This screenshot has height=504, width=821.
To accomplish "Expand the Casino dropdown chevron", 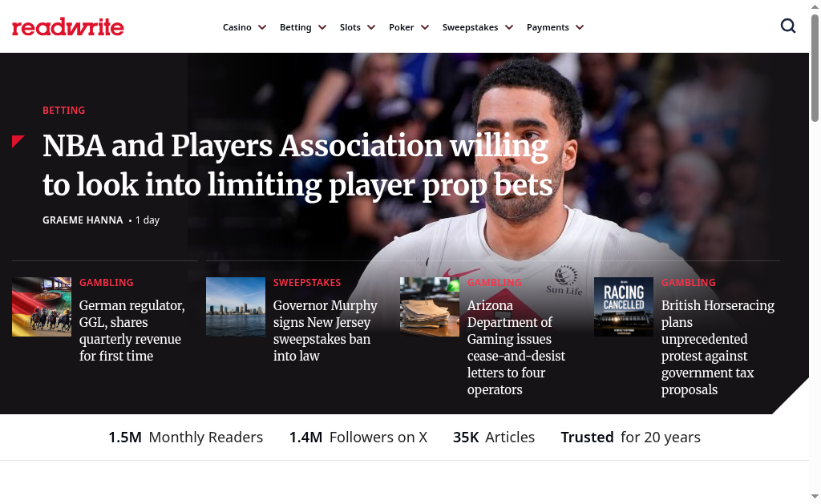I will pos(262,27).
